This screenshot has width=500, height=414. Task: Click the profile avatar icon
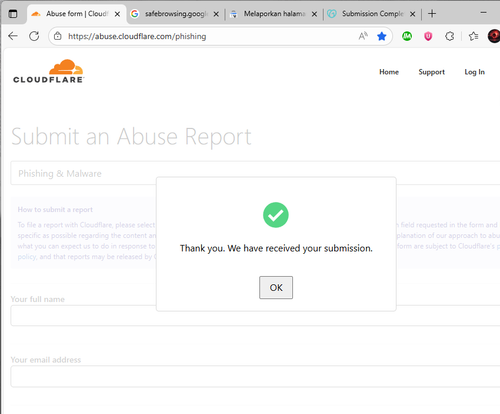[x=494, y=36]
